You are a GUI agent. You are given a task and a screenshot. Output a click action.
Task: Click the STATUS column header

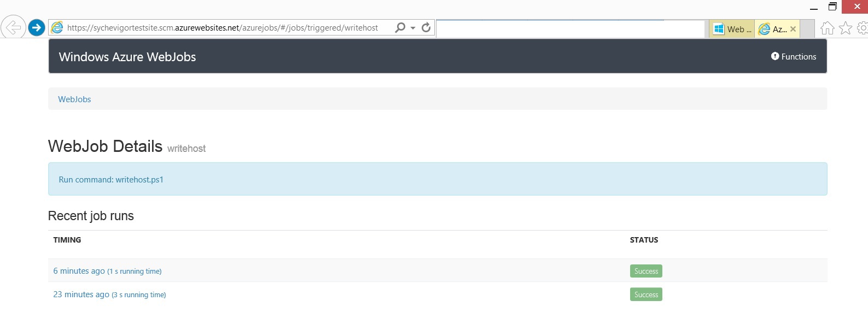point(644,240)
